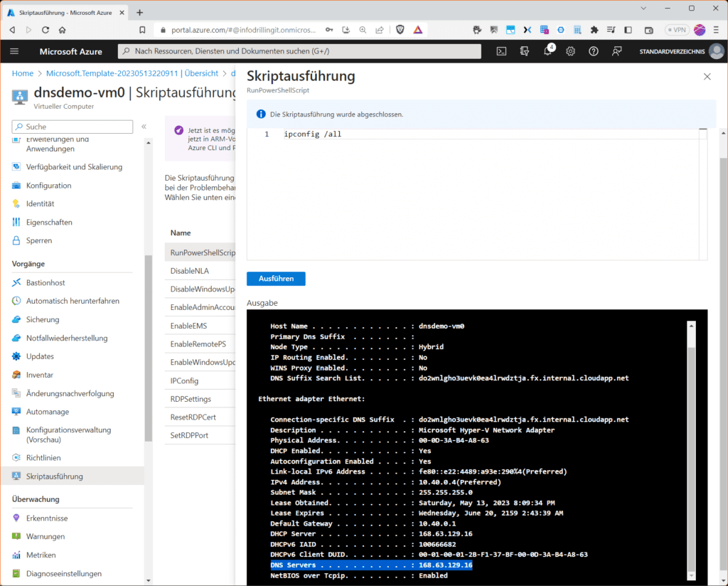Select the RunPowerShellScript command row
Image resolution: width=728 pixels, height=586 pixels.
tap(200, 252)
